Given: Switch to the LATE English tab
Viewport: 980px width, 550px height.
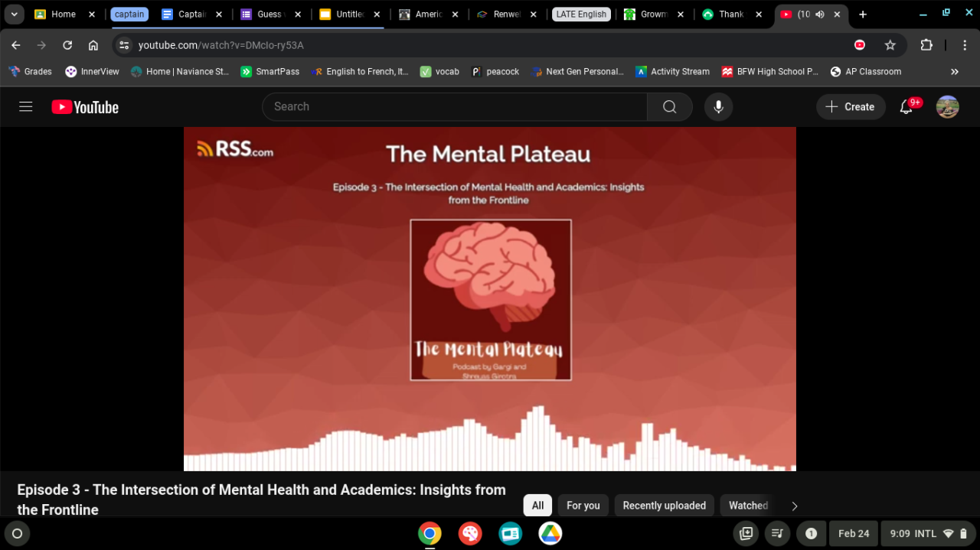Looking at the screenshot, I should 580,15.
